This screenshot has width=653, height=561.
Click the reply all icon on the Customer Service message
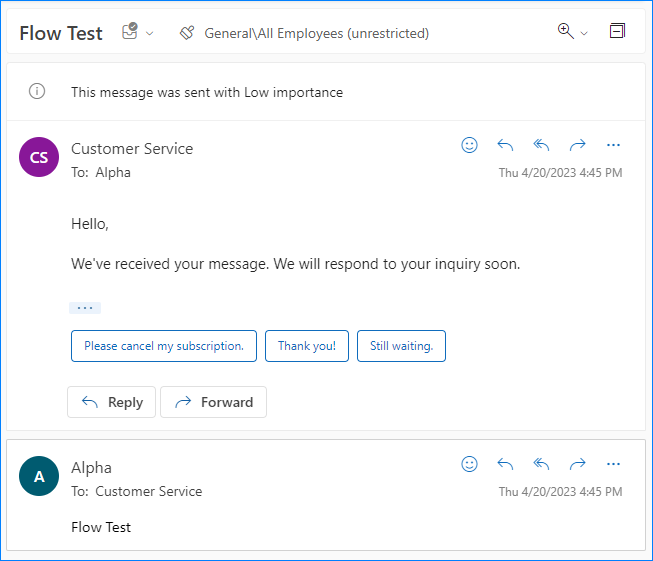click(541, 145)
